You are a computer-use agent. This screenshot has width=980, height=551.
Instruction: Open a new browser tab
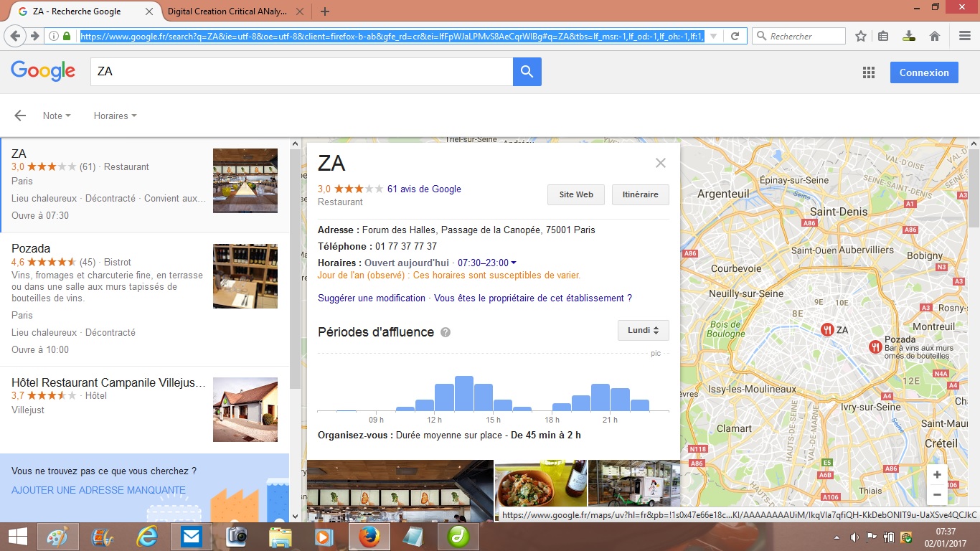[x=325, y=11]
